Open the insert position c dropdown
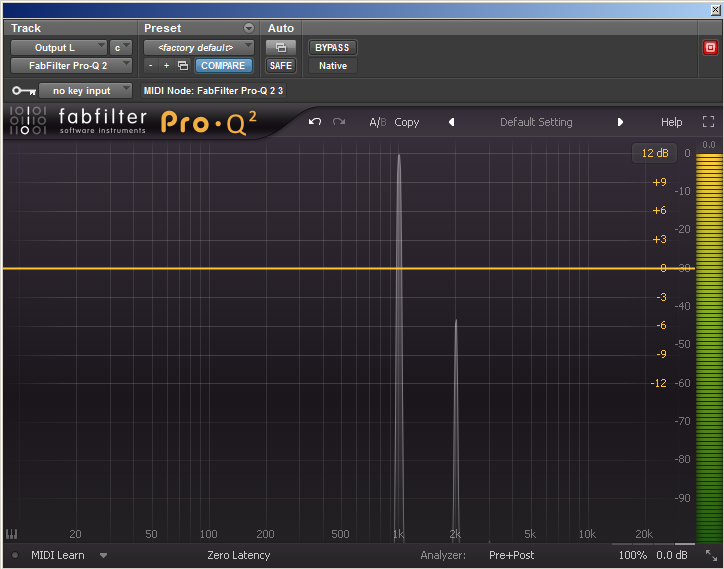This screenshot has width=724, height=569. point(121,48)
